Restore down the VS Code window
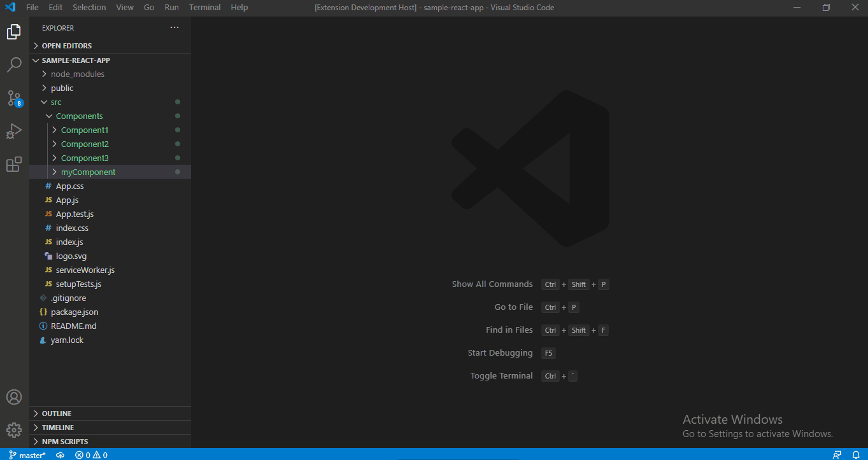The height and width of the screenshot is (460, 868). [826, 8]
